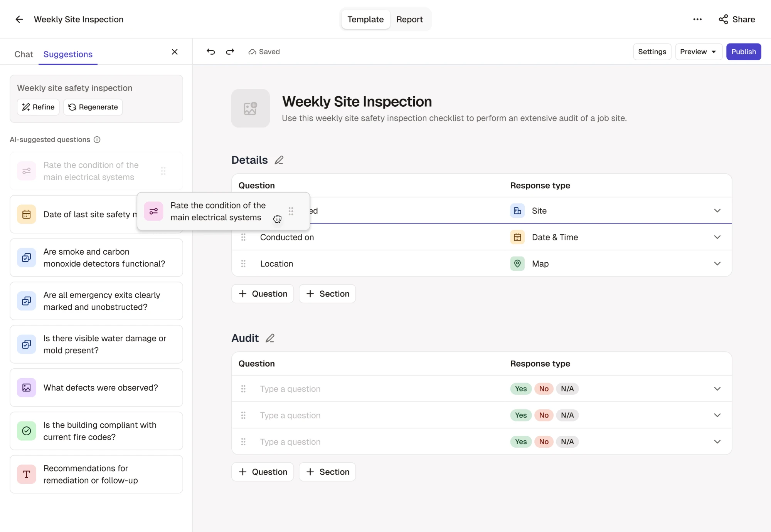Open the three-dots more options menu
Image resolution: width=771 pixels, height=532 pixels.
click(x=697, y=19)
